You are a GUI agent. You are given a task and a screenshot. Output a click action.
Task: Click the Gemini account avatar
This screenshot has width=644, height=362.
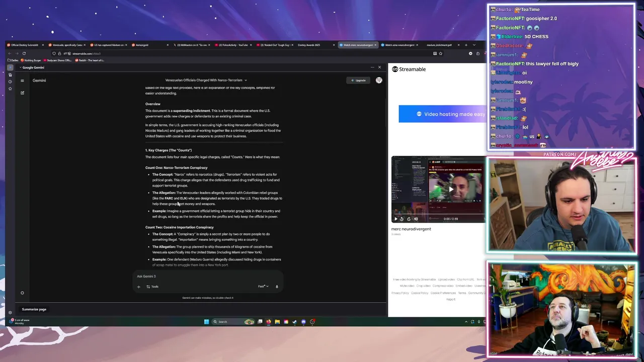coord(379,80)
